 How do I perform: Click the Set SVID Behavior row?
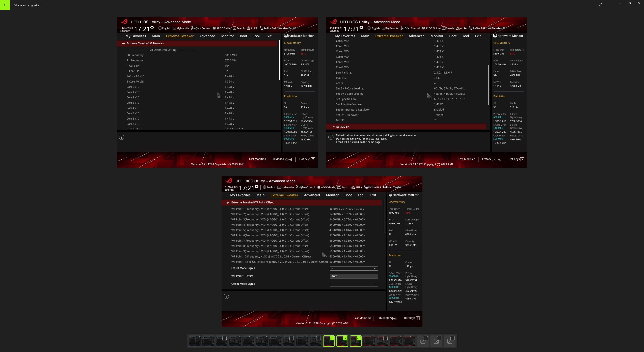pyautogui.click(x=406, y=115)
